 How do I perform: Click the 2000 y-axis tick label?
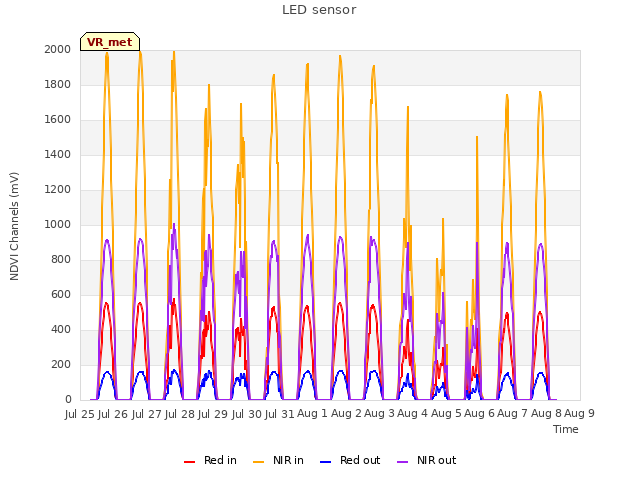(58, 49)
